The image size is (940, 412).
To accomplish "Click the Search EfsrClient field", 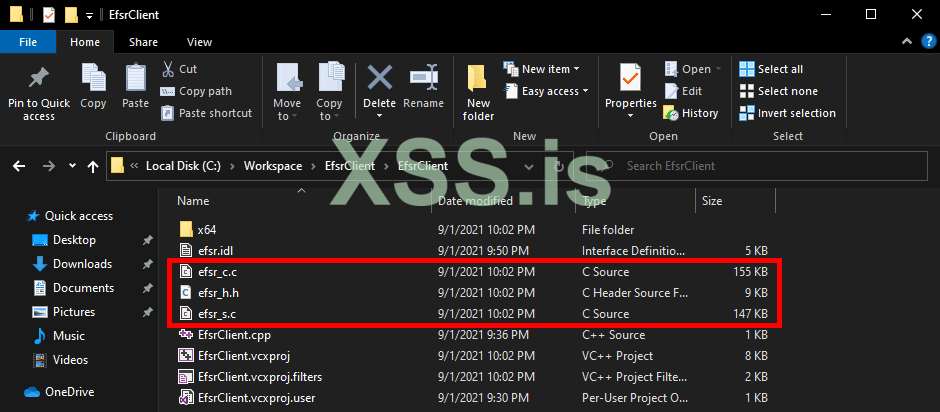I will tap(757, 166).
